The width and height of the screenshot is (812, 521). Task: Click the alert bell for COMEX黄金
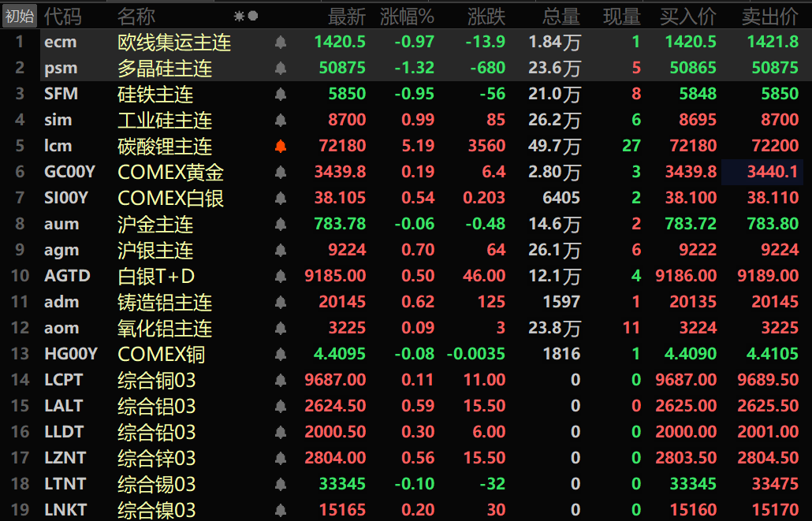281,173
